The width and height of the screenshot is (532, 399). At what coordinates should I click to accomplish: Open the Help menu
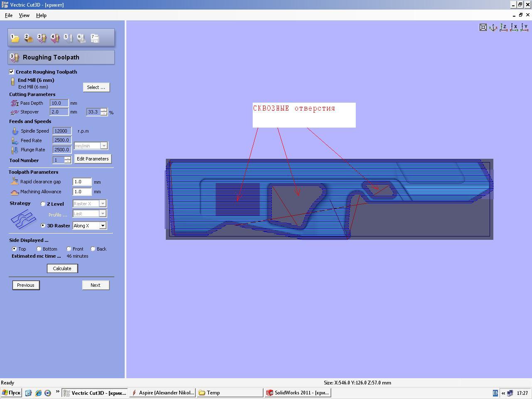click(x=41, y=15)
